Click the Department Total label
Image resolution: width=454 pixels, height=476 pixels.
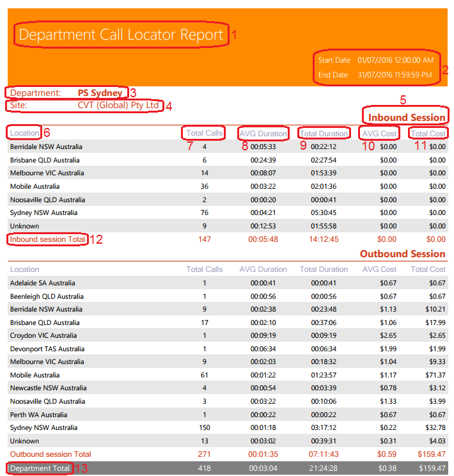[x=40, y=468]
